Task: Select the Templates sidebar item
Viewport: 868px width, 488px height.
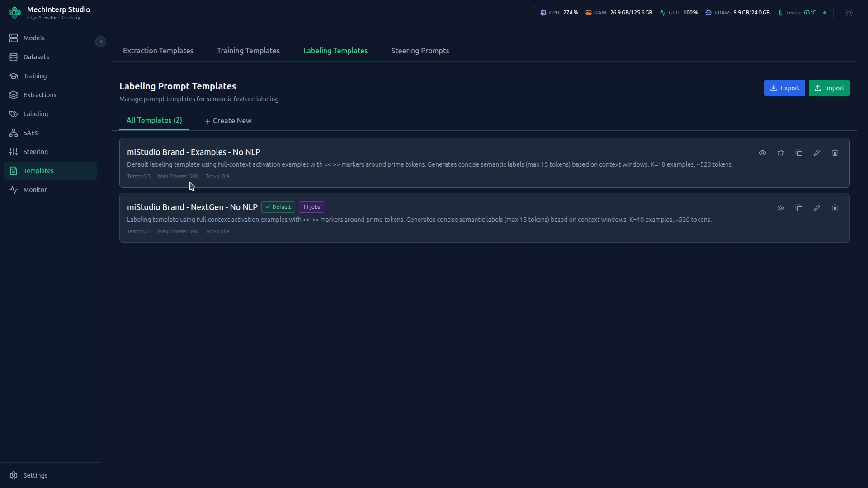Action: pyautogui.click(x=50, y=171)
